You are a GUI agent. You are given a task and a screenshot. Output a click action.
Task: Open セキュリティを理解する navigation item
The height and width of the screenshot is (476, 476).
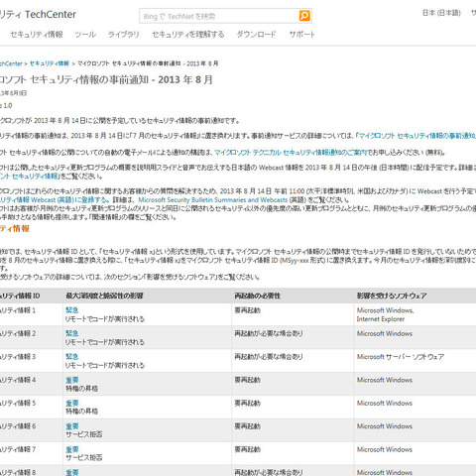coord(188,35)
